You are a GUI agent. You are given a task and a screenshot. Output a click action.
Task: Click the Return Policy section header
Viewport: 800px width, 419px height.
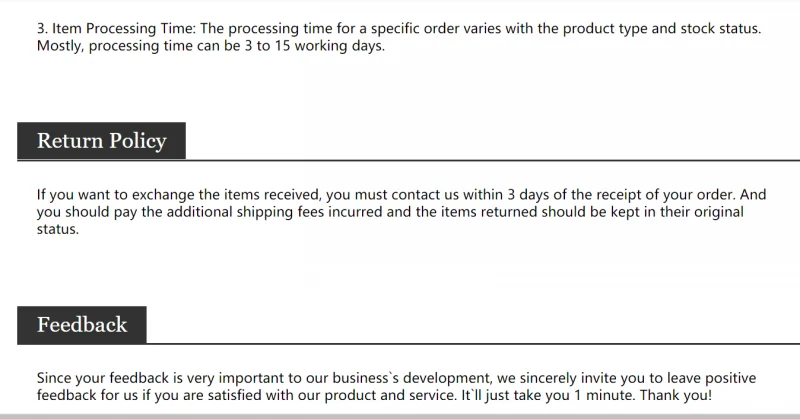[x=102, y=141]
